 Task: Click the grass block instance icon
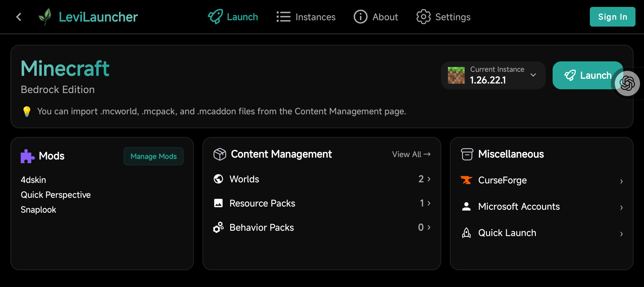click(x=456, y=75)
